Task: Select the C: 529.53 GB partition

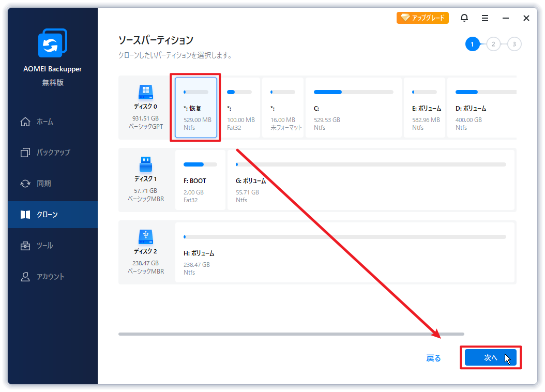Action: (354, 108)
